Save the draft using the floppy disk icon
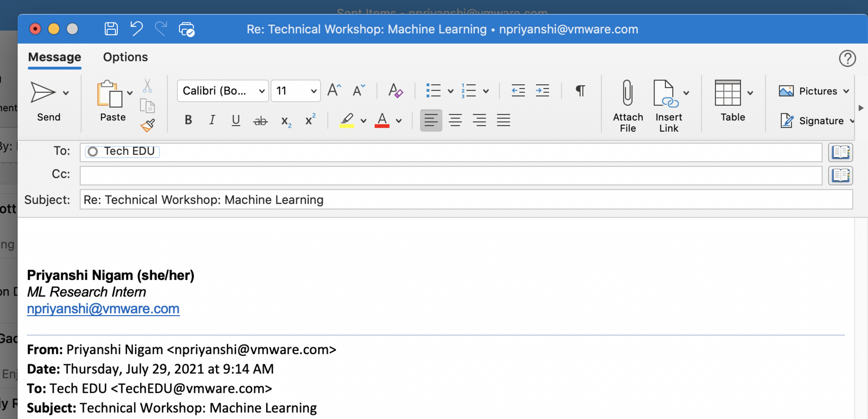 point(111,29)
